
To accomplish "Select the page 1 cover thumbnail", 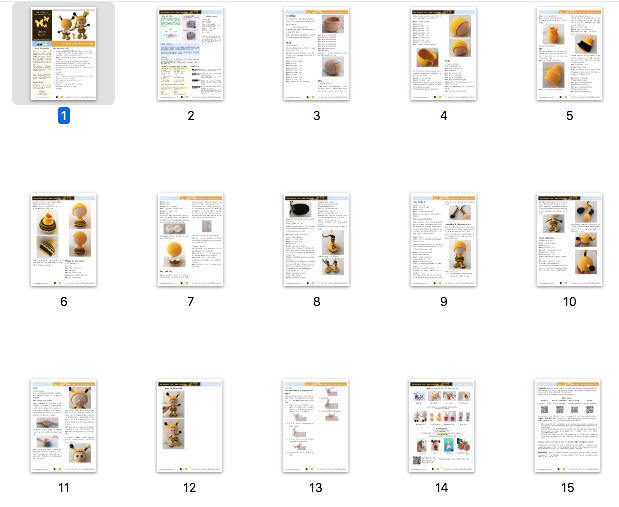I will [x=63, y=54].
